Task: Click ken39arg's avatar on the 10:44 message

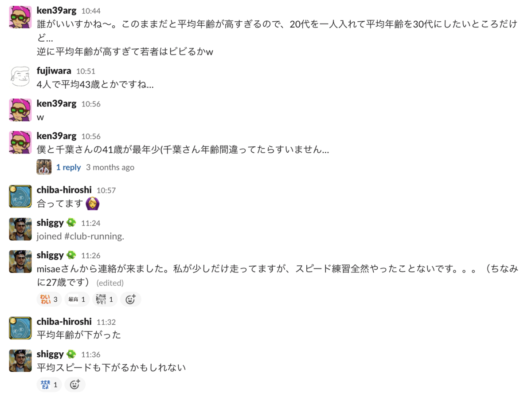Action: [x=20, y=17]
